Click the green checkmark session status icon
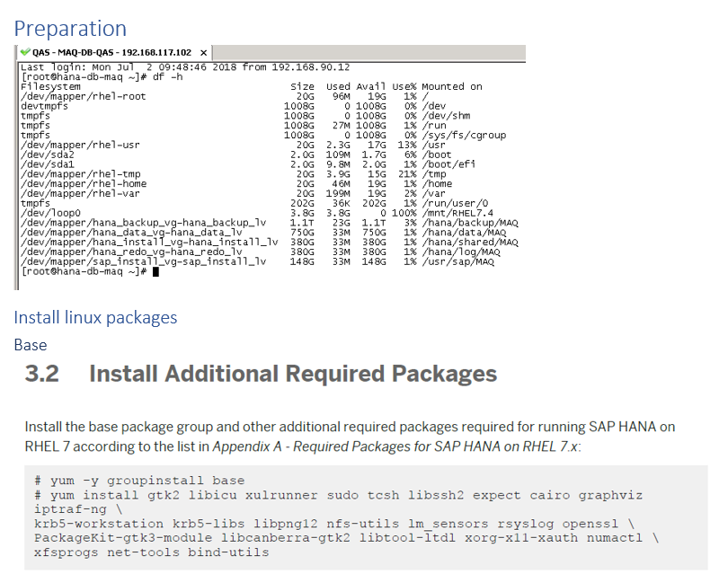The height and width of the screenshot is (583, 728). click(25, 52)
